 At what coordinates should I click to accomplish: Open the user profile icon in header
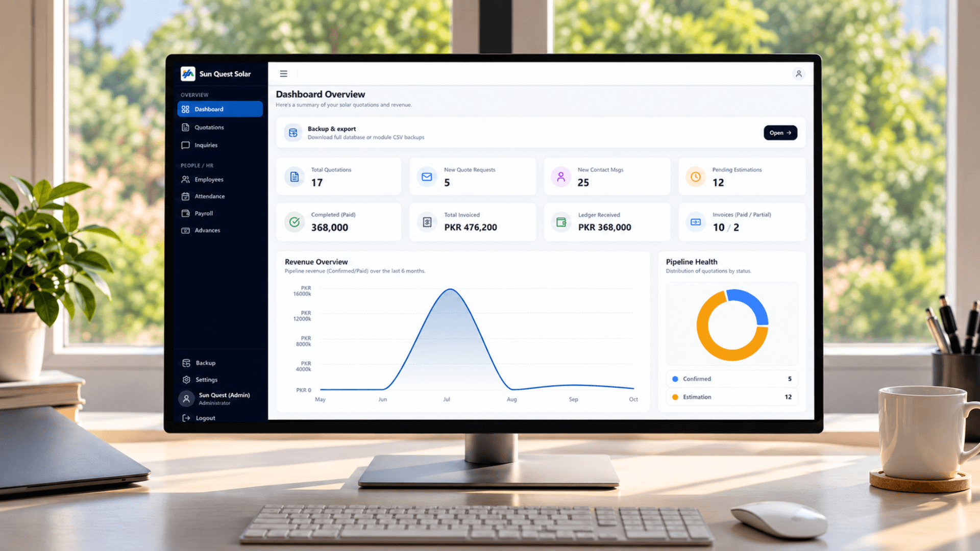(x=799, y=73)
